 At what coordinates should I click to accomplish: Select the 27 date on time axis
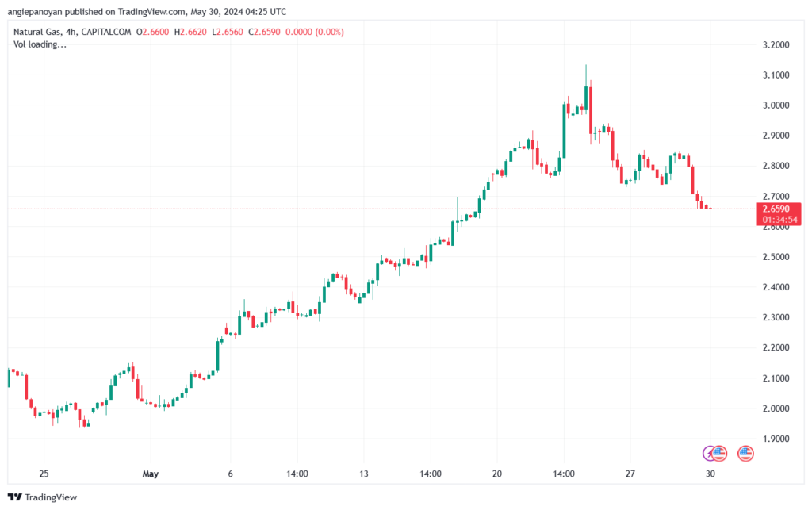coord(630,474)
